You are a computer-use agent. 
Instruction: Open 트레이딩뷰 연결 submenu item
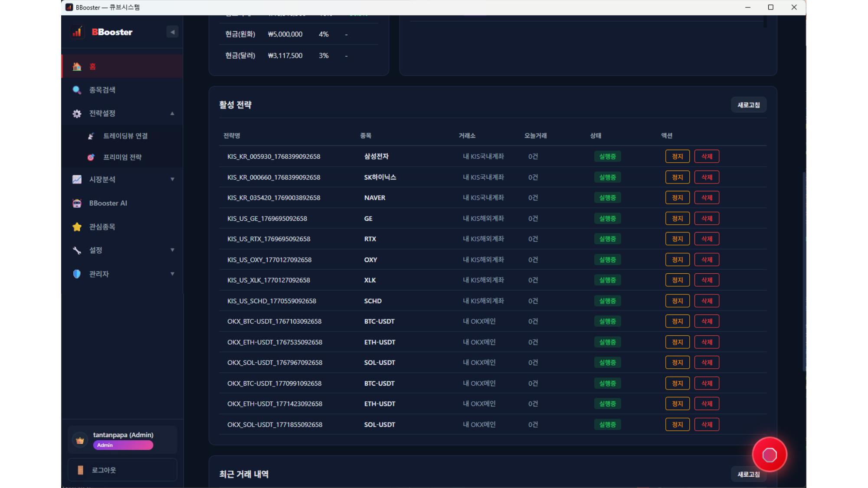(125, 136)
